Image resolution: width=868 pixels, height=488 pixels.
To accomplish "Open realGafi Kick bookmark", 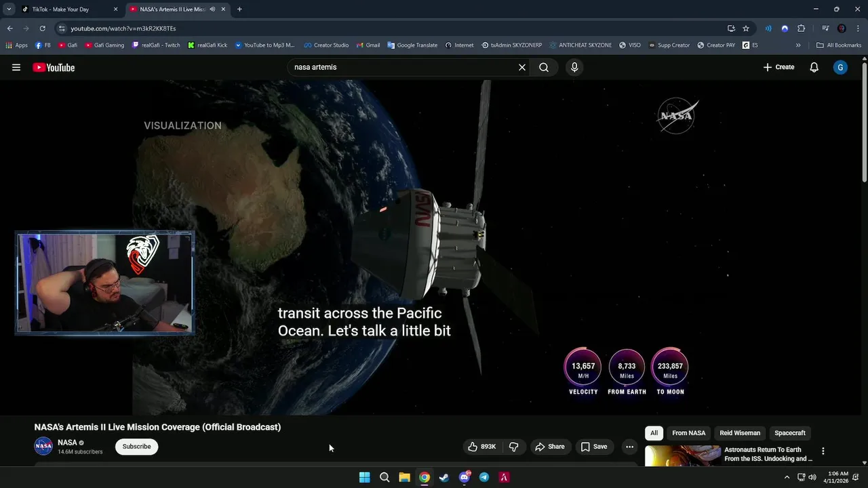I will tap(208, 45).
